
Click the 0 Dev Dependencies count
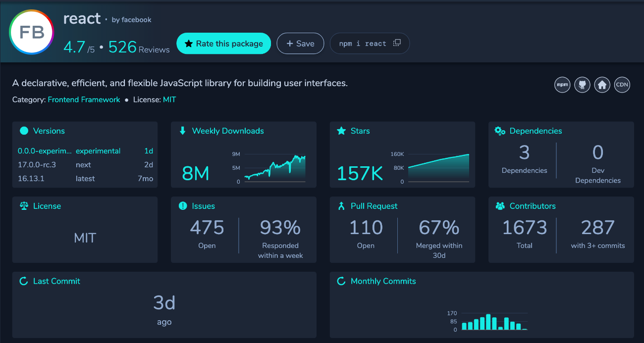click(598, 152)
